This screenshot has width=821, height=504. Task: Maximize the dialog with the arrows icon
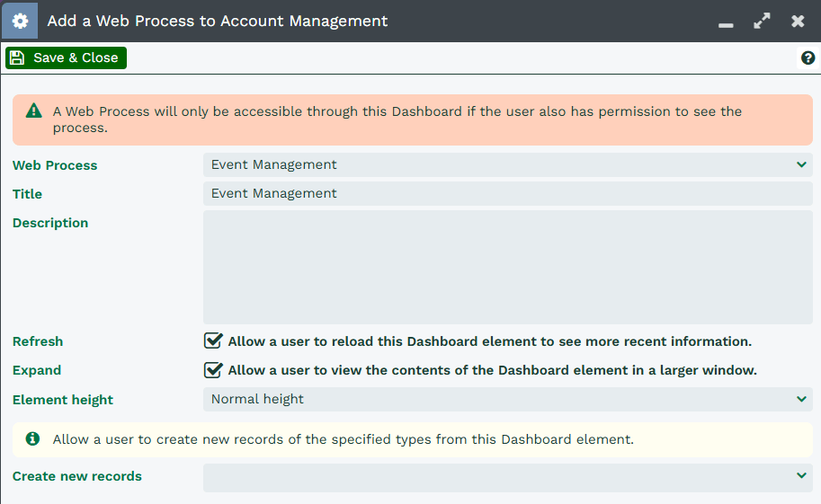click(762, 21)
